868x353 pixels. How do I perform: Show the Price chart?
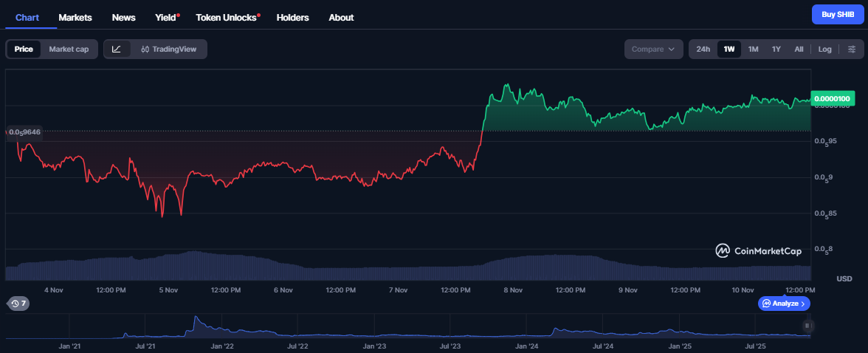click(24, 49)
